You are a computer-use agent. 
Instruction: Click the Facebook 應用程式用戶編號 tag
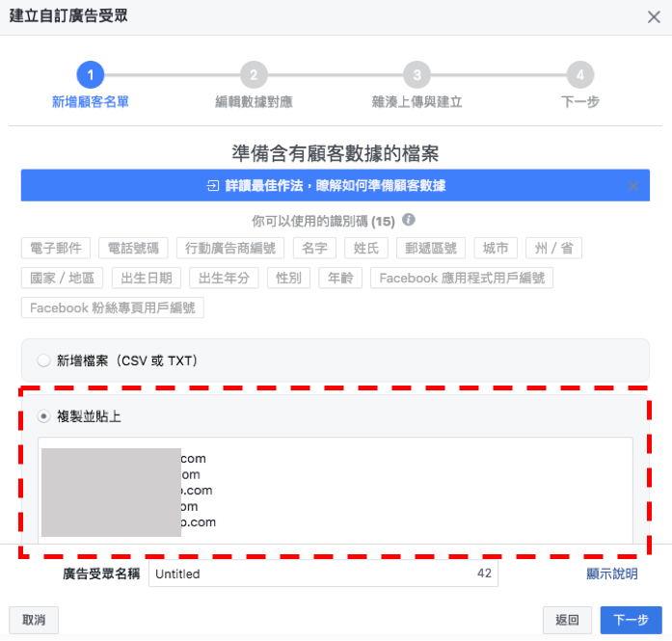coord(462,279)
